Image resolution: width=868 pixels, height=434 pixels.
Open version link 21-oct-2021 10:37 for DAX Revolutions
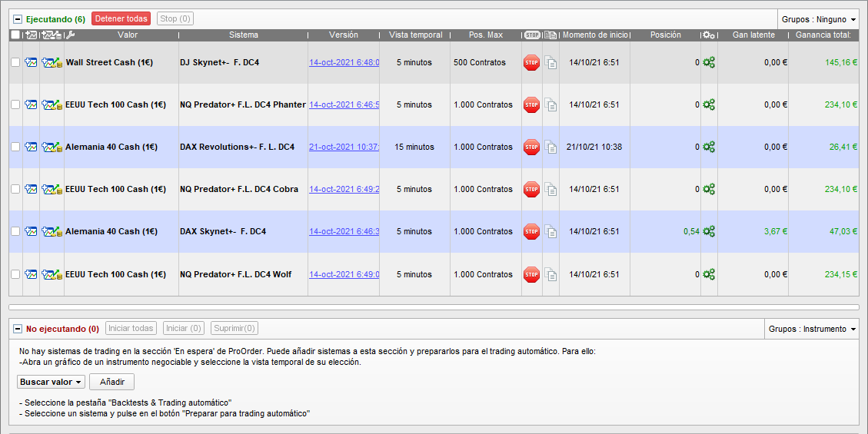(344, 147)
